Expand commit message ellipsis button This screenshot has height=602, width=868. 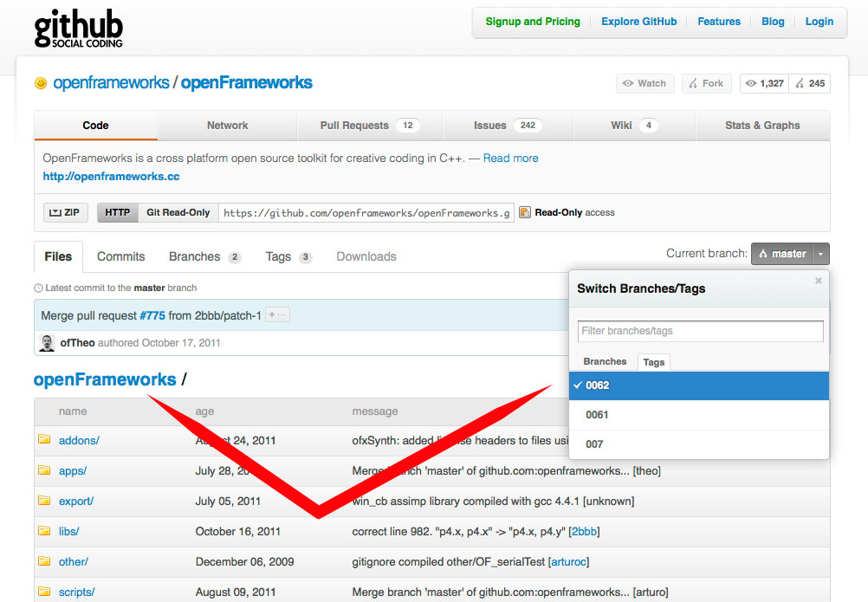[x=277, y=314]
